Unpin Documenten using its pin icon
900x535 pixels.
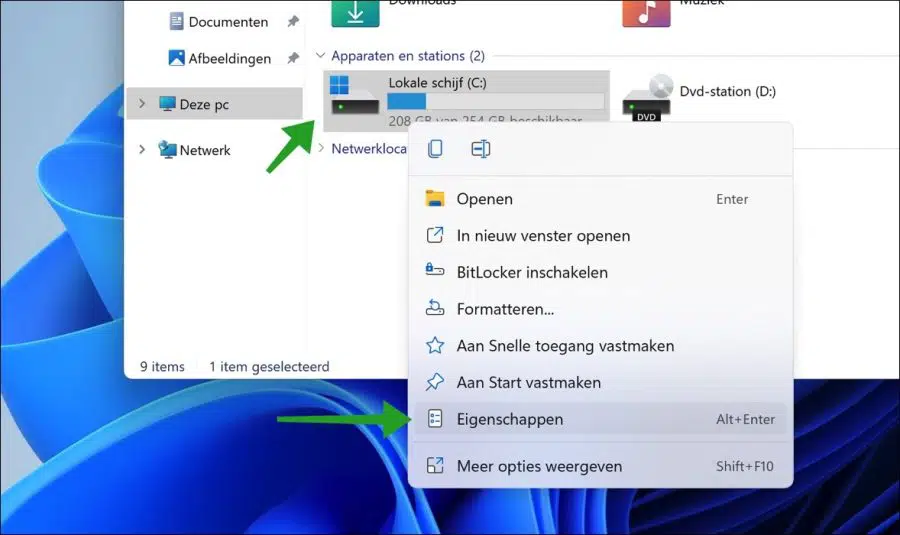click(x=293, y=22)
